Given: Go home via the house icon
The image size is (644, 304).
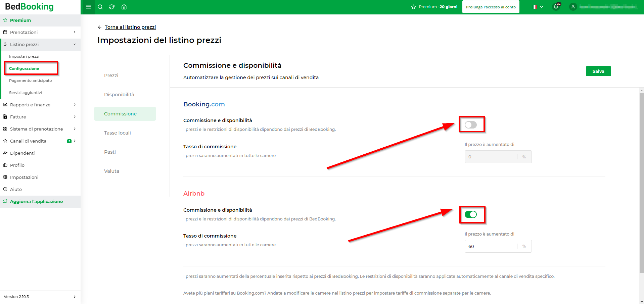Looking at the screenshot, I should tap(124, 7).
